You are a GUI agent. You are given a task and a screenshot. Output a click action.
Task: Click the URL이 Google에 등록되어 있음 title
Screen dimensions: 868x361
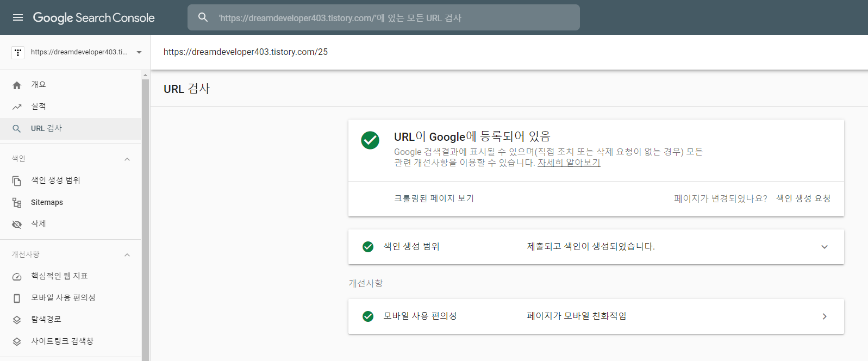[472, 136]
